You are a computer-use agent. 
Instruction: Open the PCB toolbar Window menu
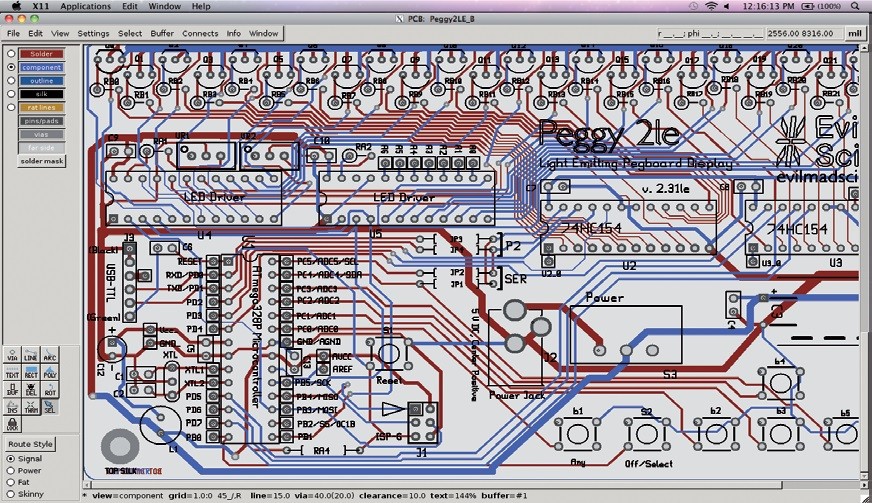point(264,33)
